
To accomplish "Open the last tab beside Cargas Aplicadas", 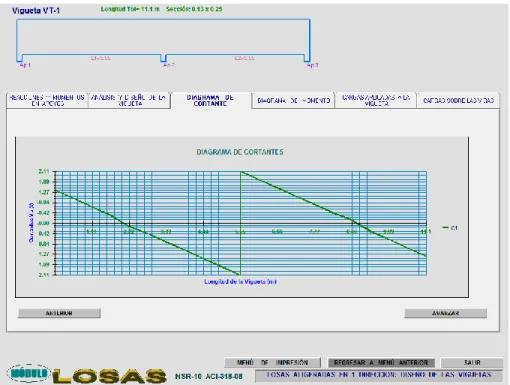I will click(458, 100).
